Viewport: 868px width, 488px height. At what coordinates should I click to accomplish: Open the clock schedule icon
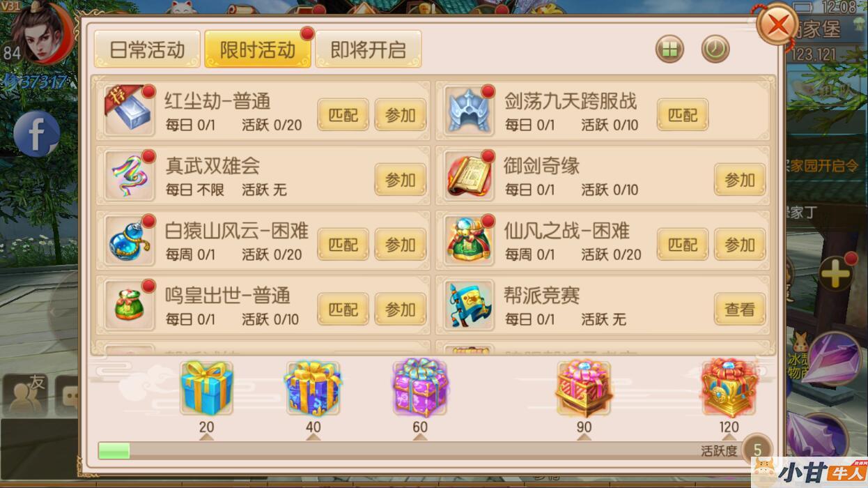click(x=715, y=49)
